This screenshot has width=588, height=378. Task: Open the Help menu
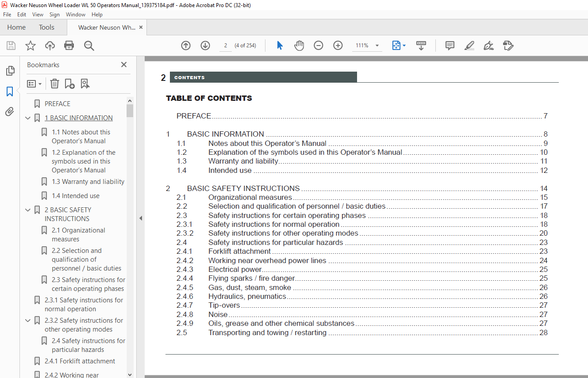pyautogui.click(x=97, y=15)
